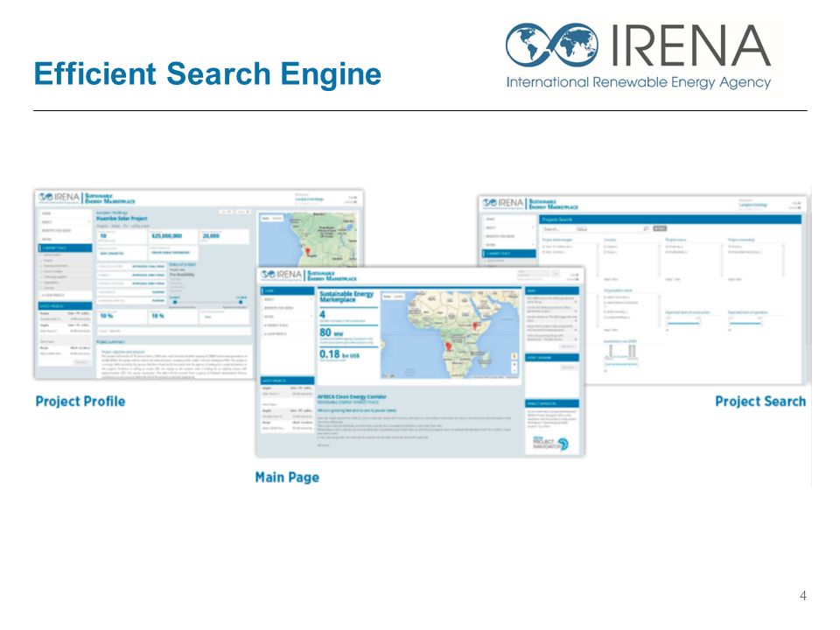Click the Latest Projects panel header on Main Page
840x630 pixels.
287,381
